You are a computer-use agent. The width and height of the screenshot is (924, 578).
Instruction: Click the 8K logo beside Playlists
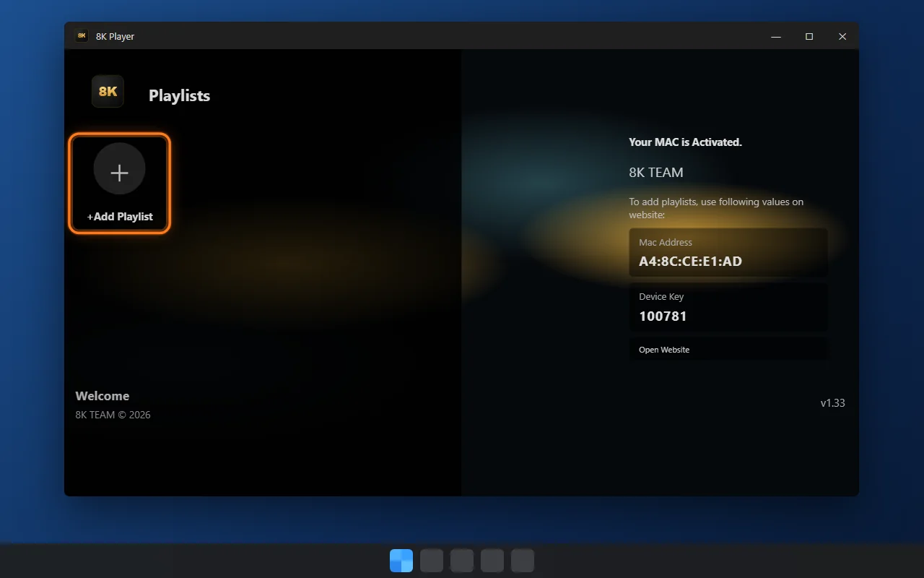click(108, 91)
